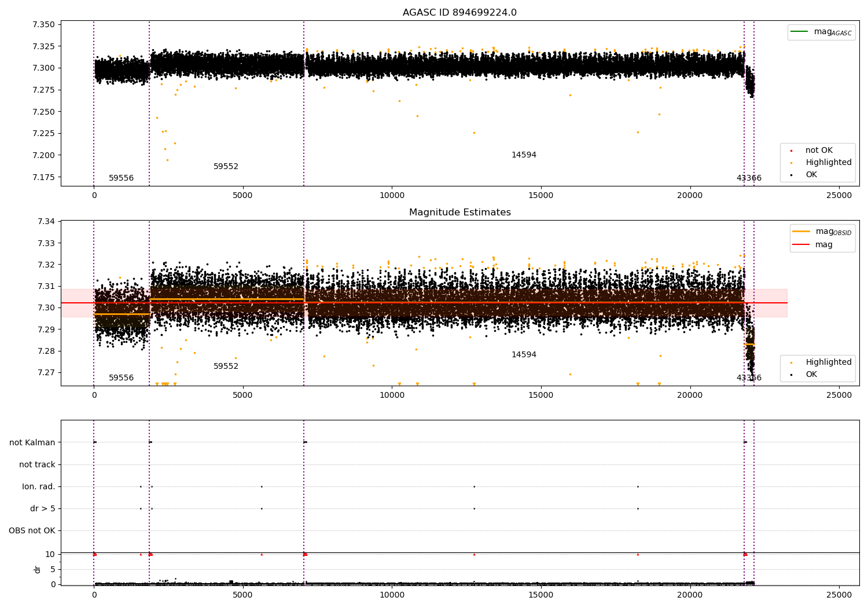Screen dimensions: 868x608
Task: Click the 'Magnitude Estimates' subplot title
Action: click(x=459, y=213)
